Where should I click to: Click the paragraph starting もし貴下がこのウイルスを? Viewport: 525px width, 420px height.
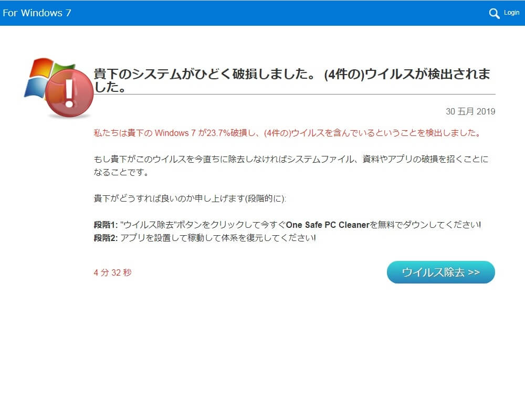point(291,165)
